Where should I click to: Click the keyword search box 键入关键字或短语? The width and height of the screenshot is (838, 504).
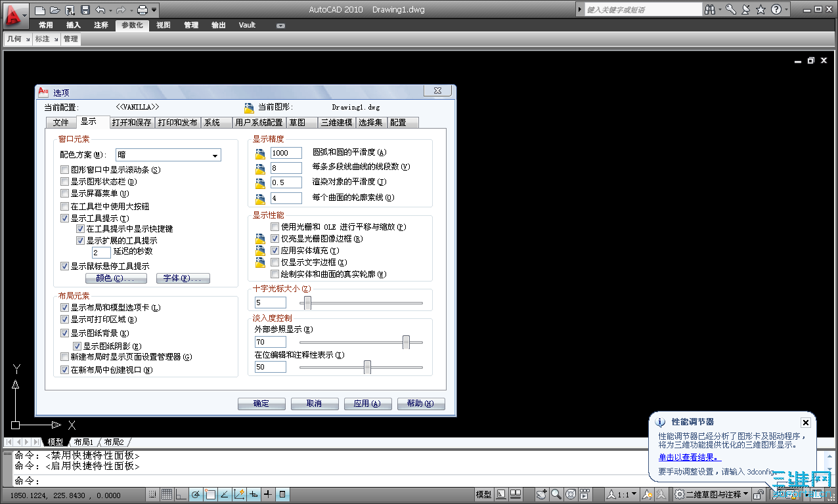(643, 10)
